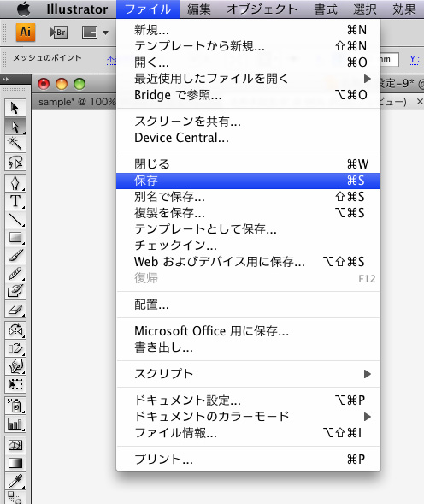424x504 pixels.
Task: Select the Lasso tool
Action: (x=15, y=162)
